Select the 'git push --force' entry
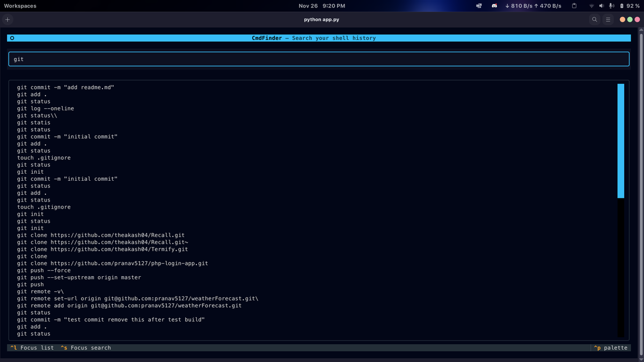 pos(44,270)
